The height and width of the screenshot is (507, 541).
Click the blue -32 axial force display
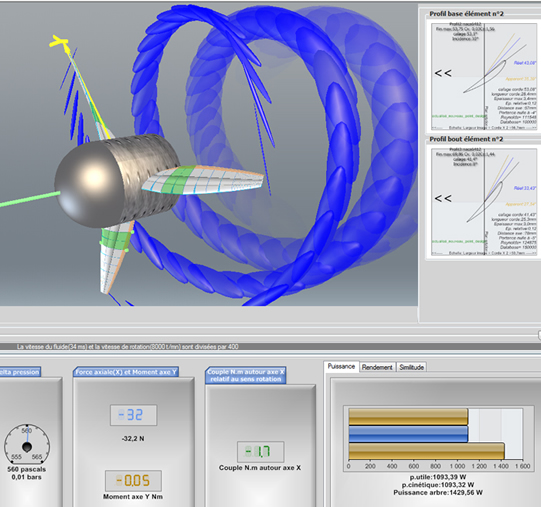tap(134, 415)
